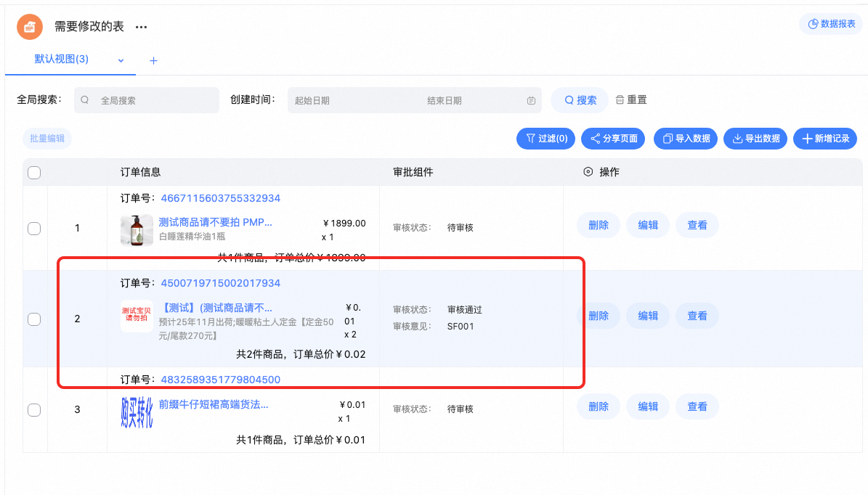Click the 重置 reset button
Image resolution: width=868 pixels, height=495 pixels.
(x=631, y=100)
